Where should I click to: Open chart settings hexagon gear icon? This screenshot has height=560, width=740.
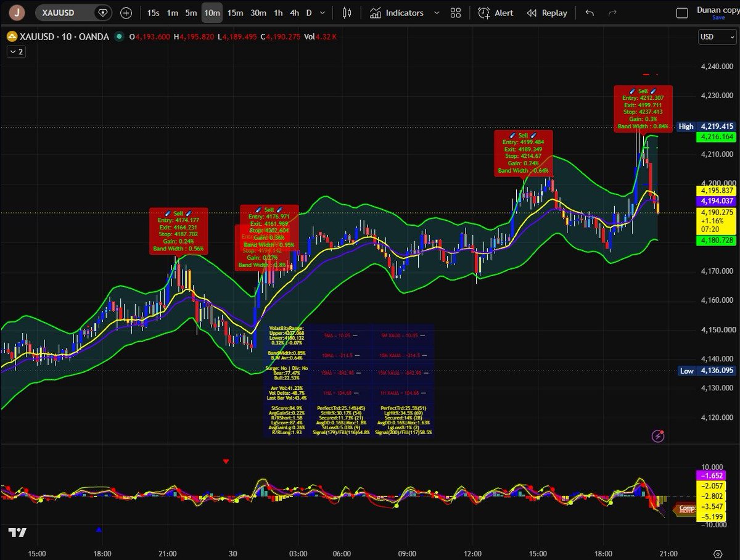pyautogui.click(x=718, y=553)
